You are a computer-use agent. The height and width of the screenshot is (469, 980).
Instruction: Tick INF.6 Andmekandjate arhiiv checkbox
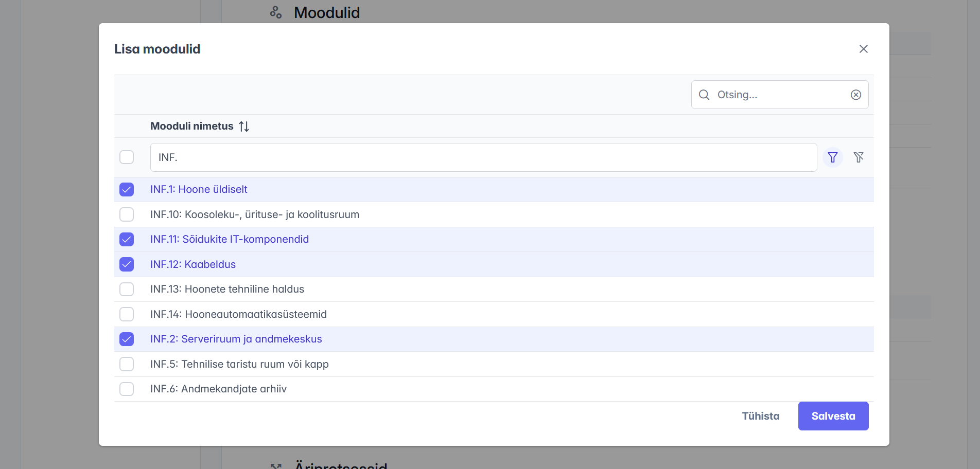127,389
